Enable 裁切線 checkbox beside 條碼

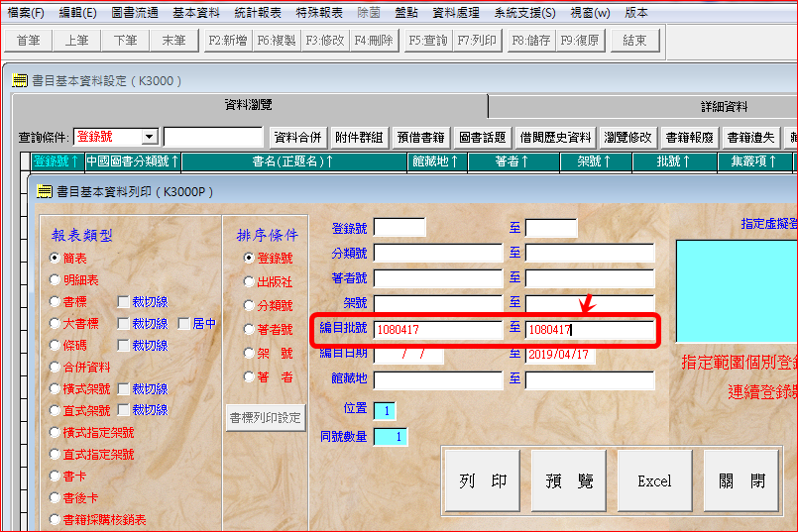[123, 346]
